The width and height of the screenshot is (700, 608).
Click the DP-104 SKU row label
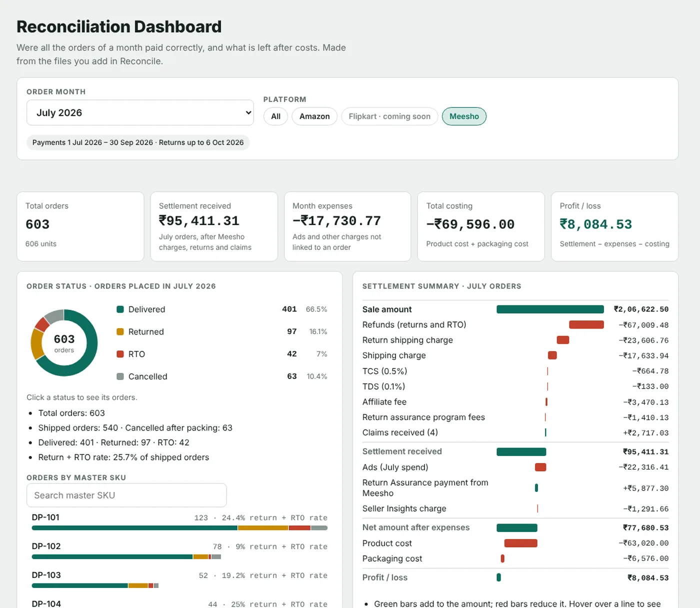(46, 603)
